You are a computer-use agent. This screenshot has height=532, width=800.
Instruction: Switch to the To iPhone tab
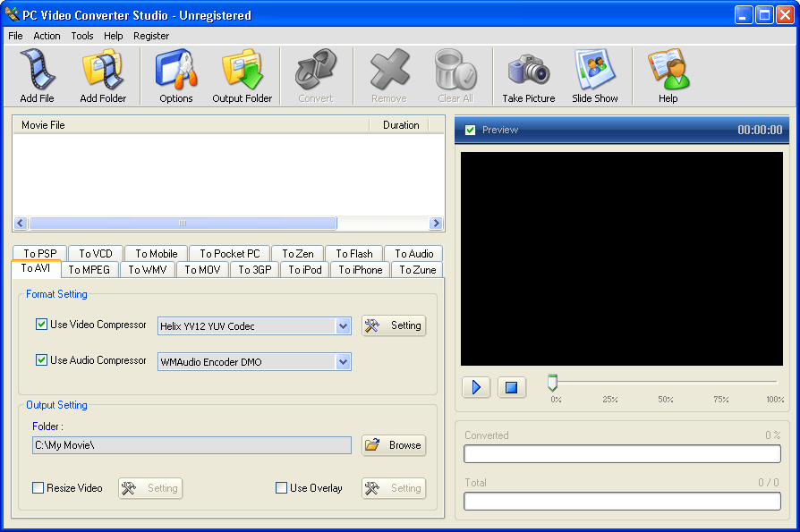click(x=361, y=269)
